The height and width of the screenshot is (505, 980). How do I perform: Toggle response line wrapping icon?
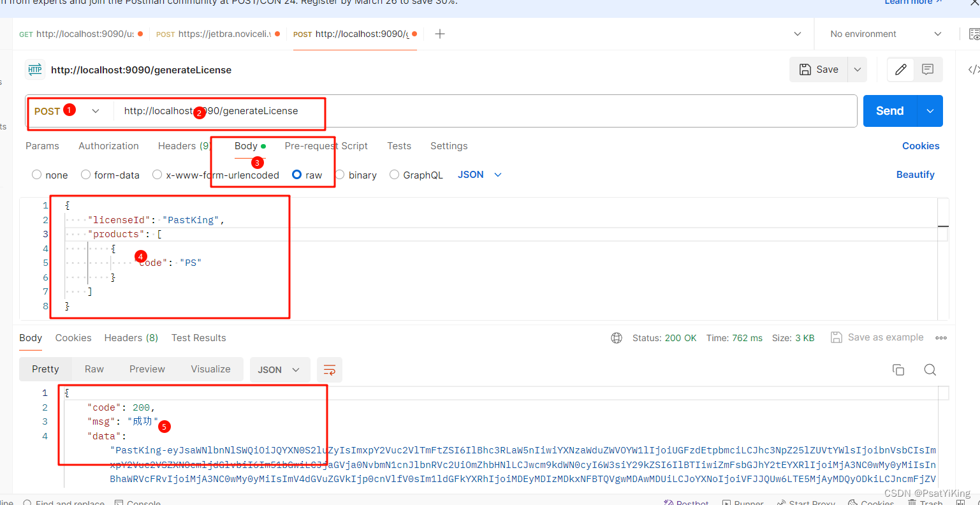[x=330, y=370]
